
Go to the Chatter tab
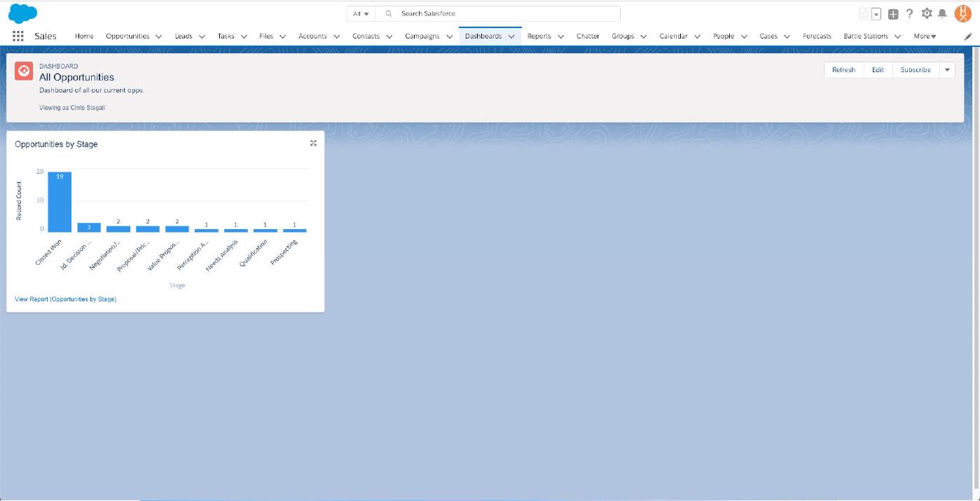coord(588,36)
